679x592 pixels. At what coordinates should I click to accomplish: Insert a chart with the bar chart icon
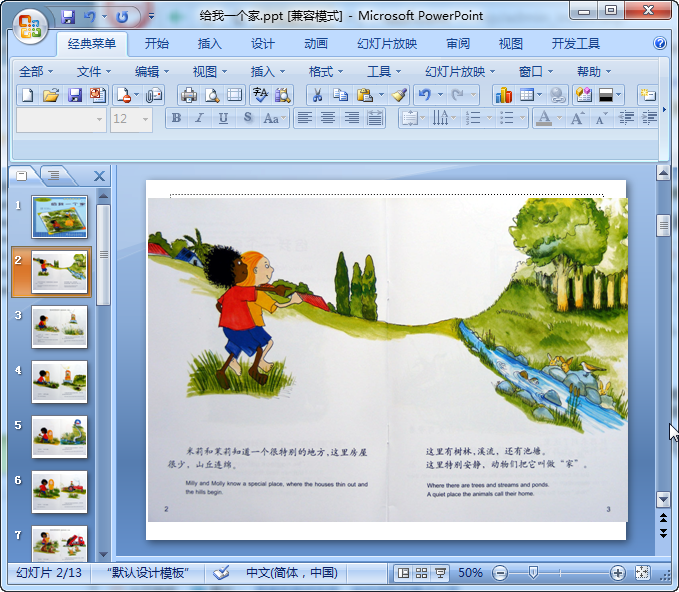[504, 95]
